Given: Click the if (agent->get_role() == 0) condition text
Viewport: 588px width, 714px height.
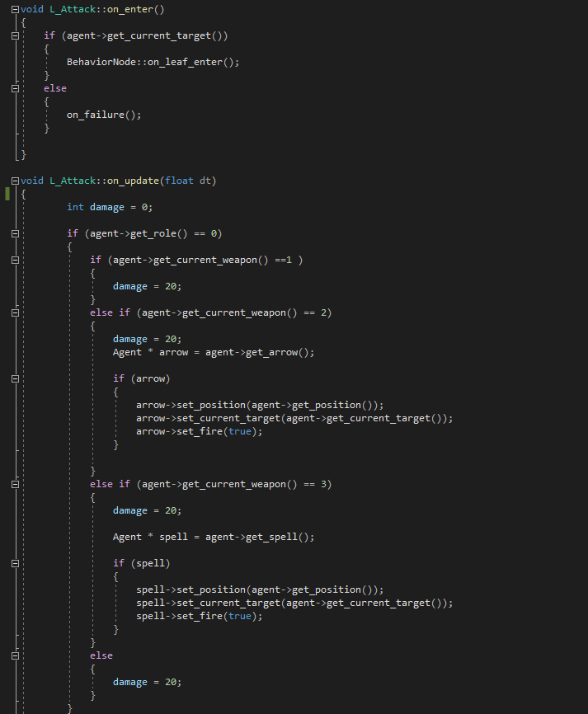Looking at the screenshot, I should pos(144,233).
